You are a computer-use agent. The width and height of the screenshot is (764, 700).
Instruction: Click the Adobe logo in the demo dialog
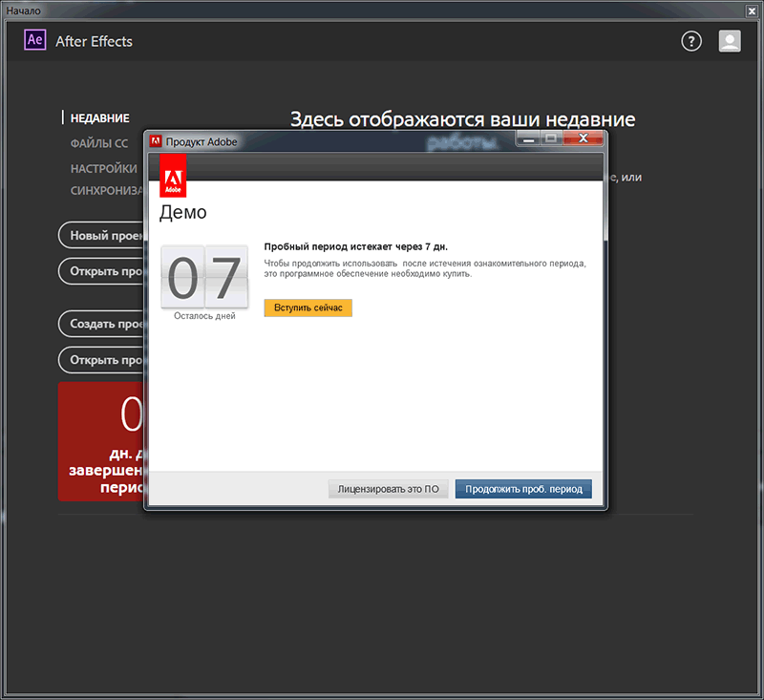[173, 176]
